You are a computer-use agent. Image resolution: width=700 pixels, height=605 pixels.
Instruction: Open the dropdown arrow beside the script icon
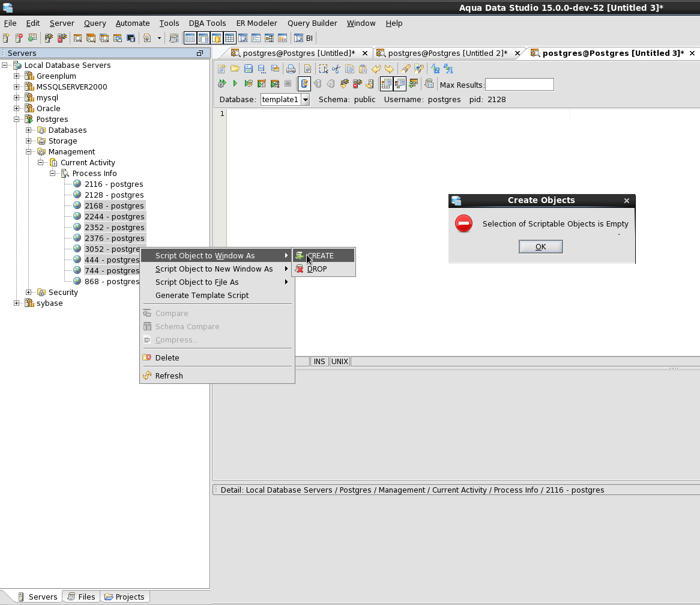pyautogui.click(x=159, y=38)
